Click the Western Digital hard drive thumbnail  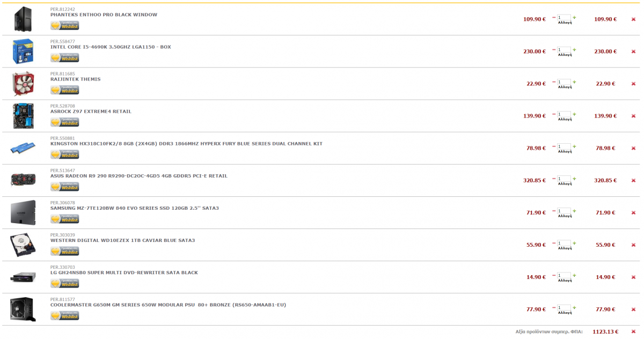[x=23, y=245]
